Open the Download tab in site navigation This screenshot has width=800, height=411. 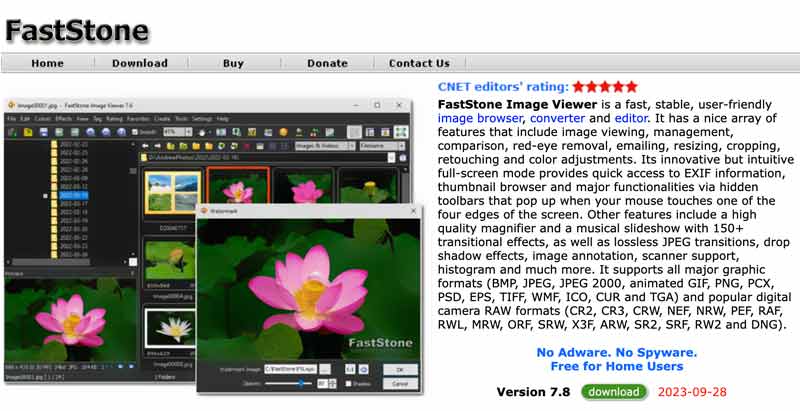click(x=140, y=63)
